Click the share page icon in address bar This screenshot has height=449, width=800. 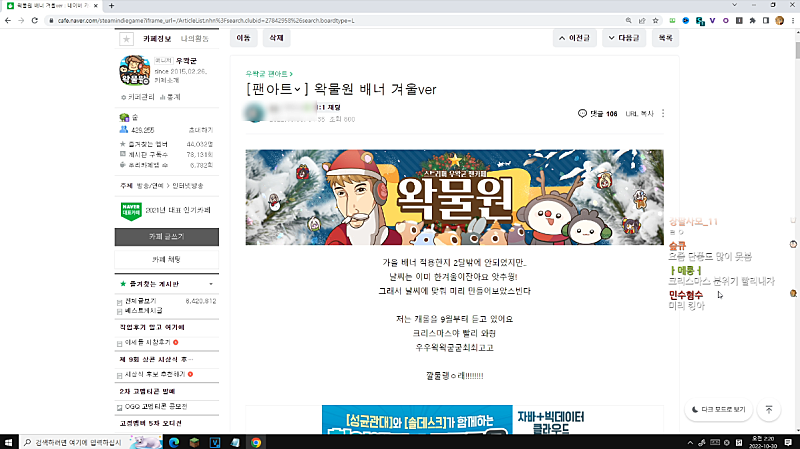[x=642, y=20]
